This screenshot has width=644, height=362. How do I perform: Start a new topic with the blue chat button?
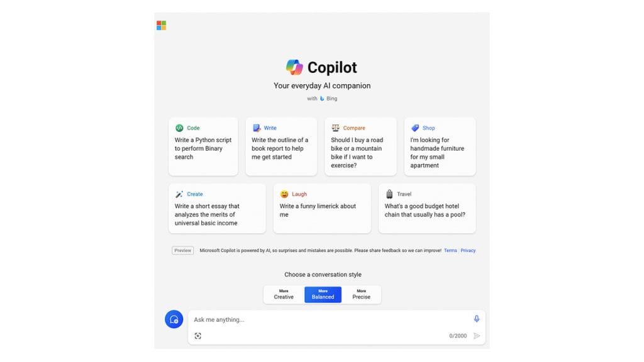[174, 319]
